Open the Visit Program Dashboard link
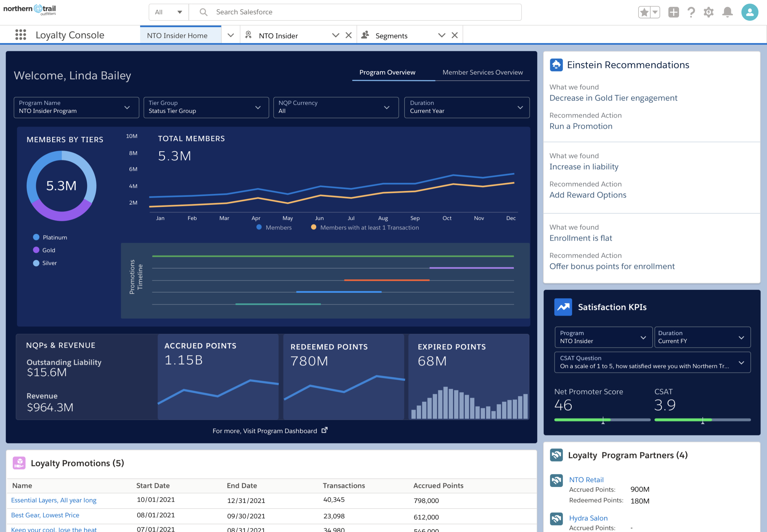 270,431
